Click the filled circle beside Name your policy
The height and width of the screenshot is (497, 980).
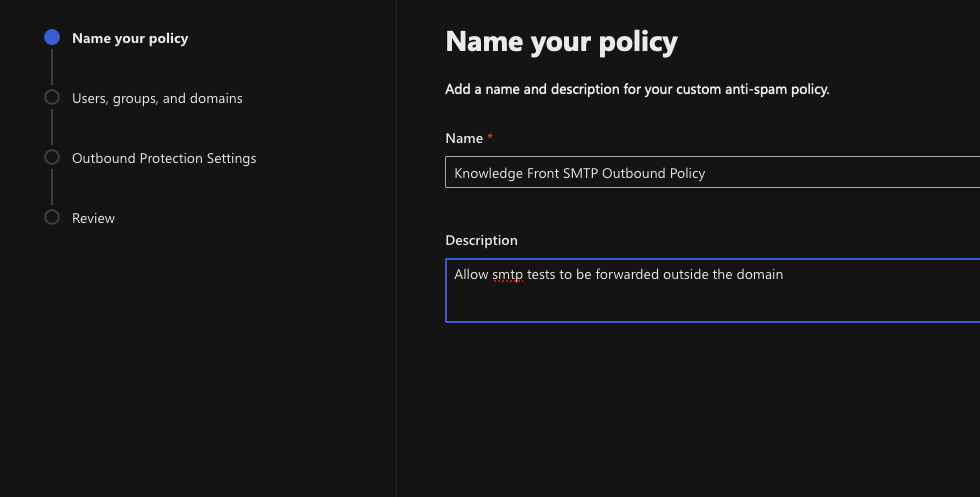pos(52,38)
